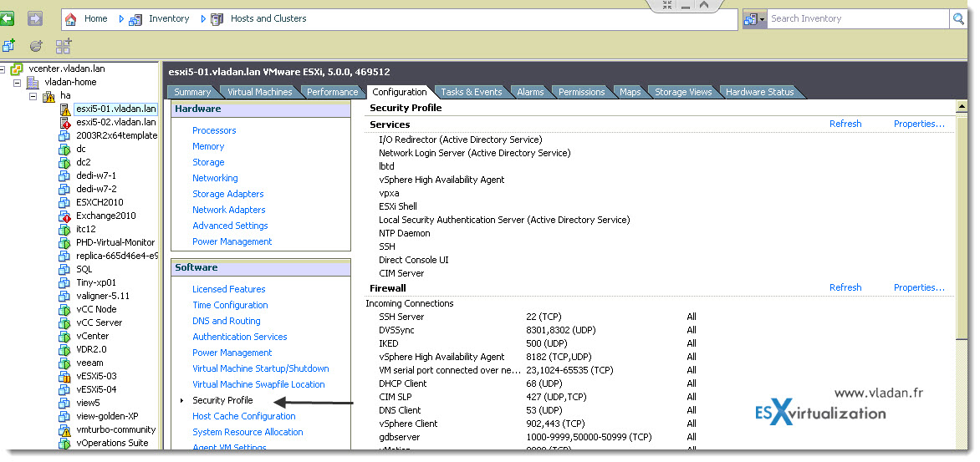Click the forward navigation arrow

pyautogui.click(x=35, y=18)
